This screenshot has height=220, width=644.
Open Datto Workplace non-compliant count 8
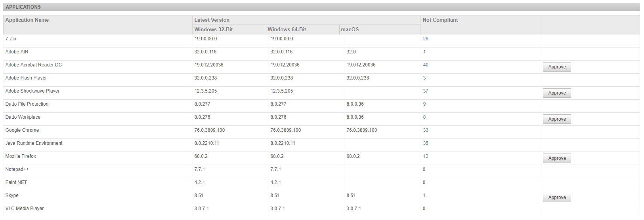point(424,117)
